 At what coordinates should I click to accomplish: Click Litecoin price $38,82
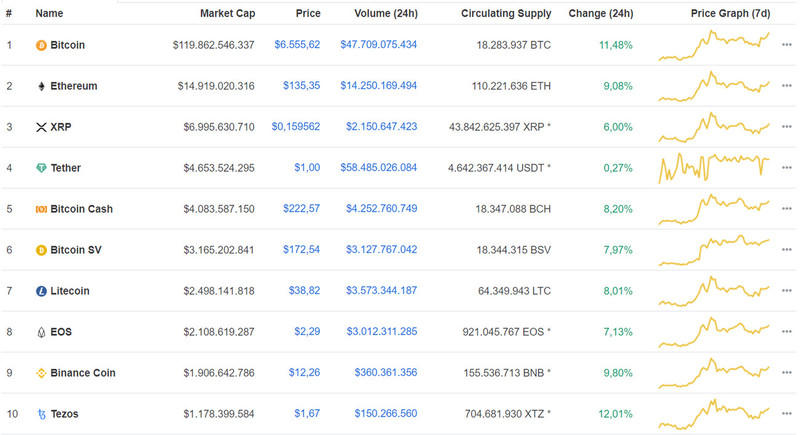(304, 291)
